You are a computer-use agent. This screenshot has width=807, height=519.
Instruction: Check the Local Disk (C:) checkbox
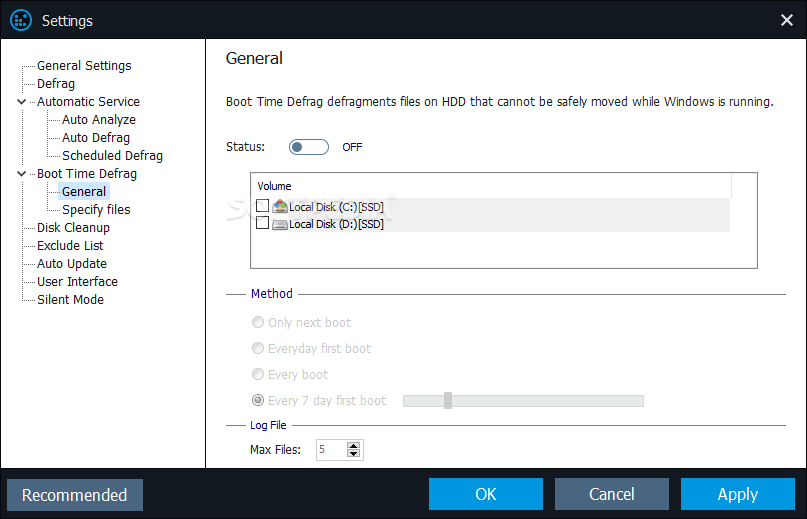tap(262, 206)
